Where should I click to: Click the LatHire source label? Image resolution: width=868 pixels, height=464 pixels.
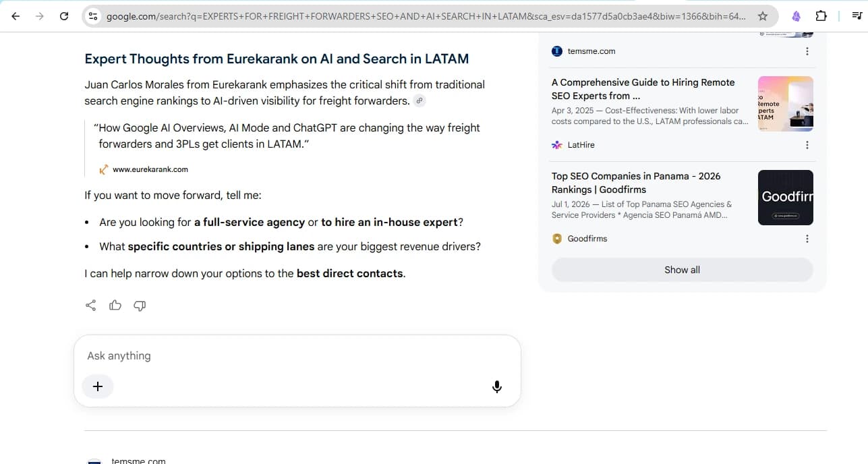(x=581, y=145)
